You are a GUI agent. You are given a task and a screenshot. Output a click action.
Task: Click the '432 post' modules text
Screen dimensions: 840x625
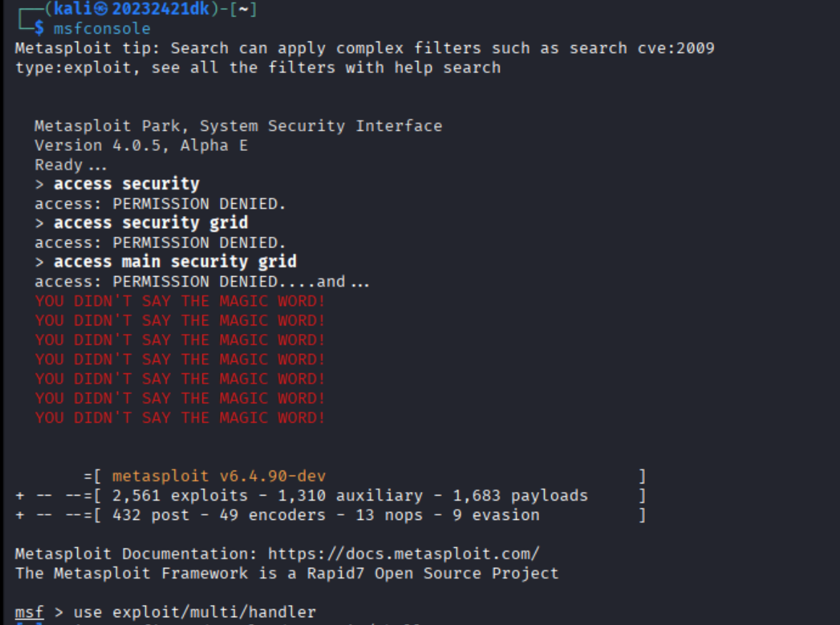point(151,515)
